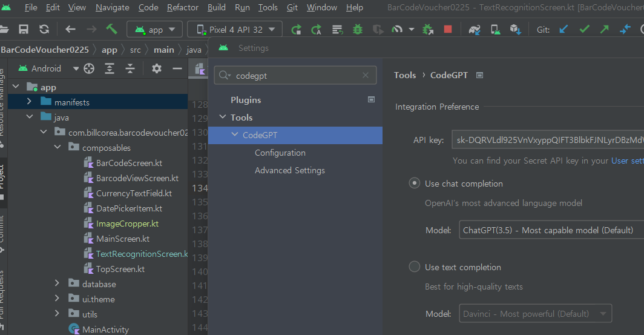Screen dimensions: 644x335
Task: Clear the codegpt search text with X
Action: tap(366, 75)
